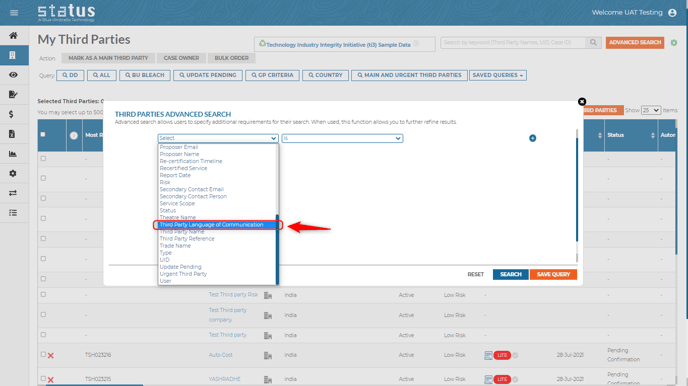Choose Urgent Third Party option
Viewport: 688px width, 386px height.
point(183,274)
